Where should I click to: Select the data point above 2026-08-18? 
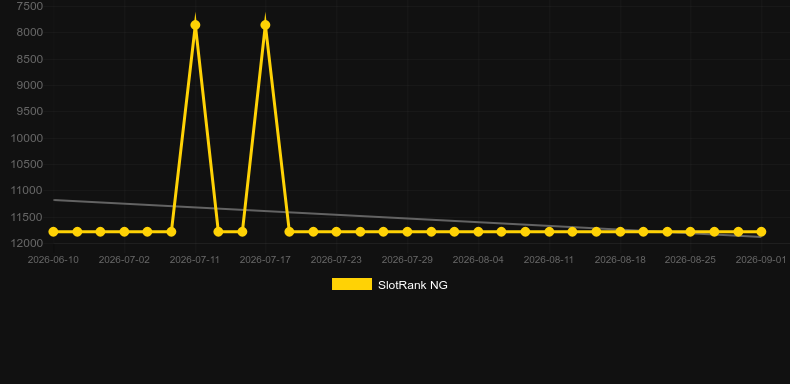(x=620, y=232)
